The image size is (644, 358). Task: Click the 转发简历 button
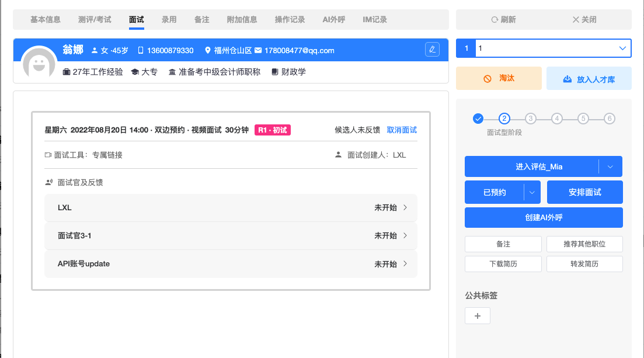point(584,264)
